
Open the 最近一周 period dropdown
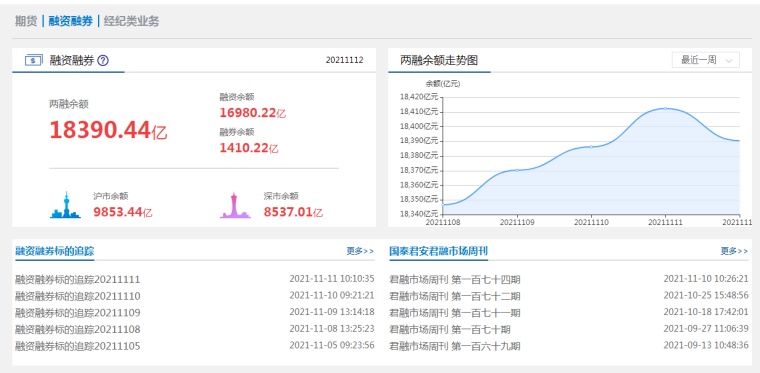706,60
